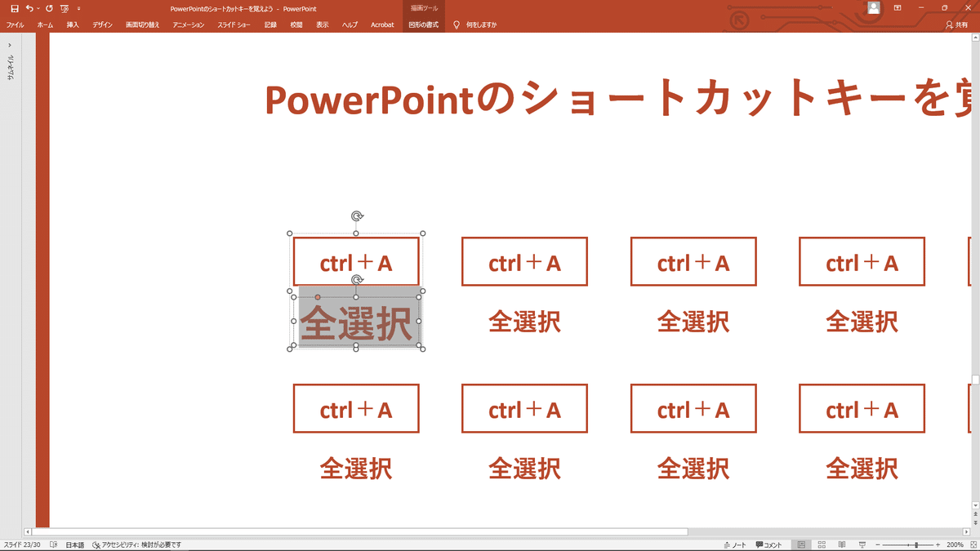Screen dimensions: 980x551
Task: Select the 校閲 tab
Action: click(x=296, y=24)
